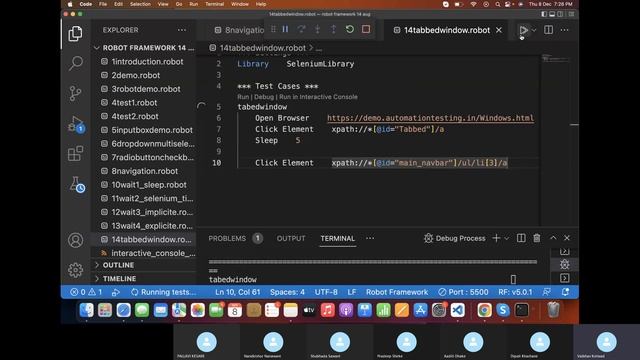
Task: Show more panel tabs ellipsis
Action: (370, 238)
